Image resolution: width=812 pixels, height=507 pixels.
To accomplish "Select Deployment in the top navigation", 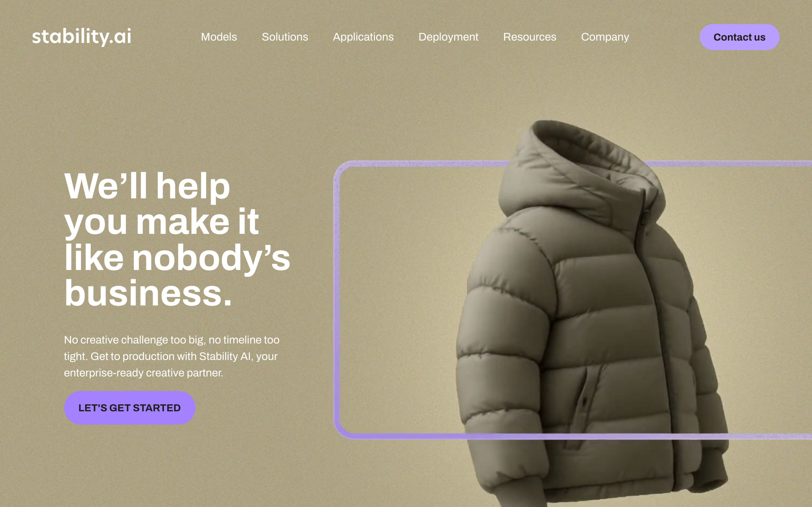I will pos(448,37).
